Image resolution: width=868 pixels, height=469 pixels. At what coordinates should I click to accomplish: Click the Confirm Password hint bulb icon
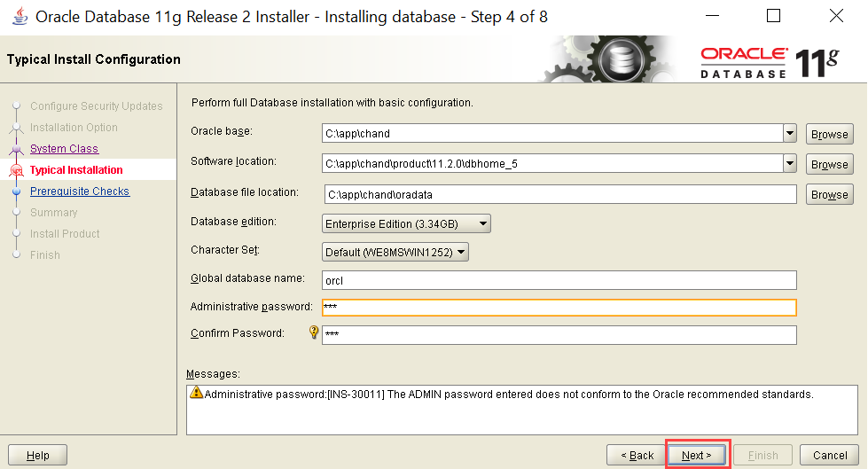coord(314,332)
